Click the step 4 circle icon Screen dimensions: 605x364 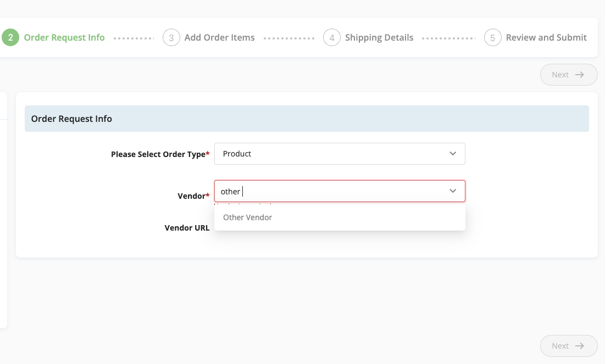click(x=332, y=37)
